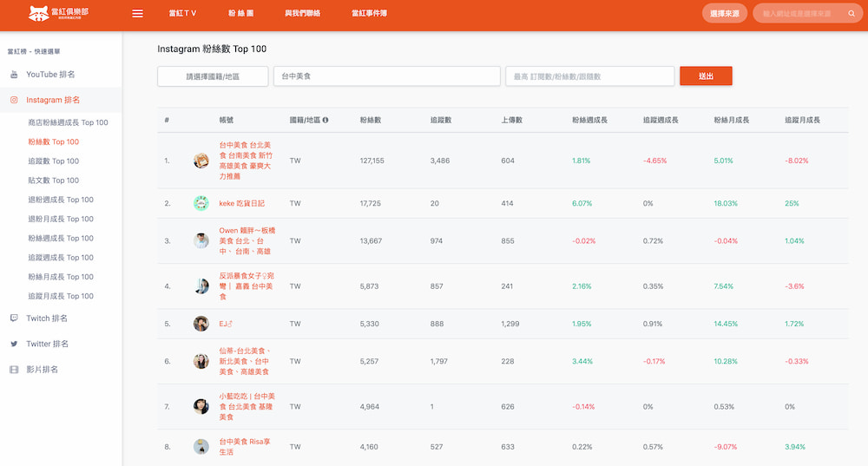Click the search magnifier icon in header

tap(852, 13)
